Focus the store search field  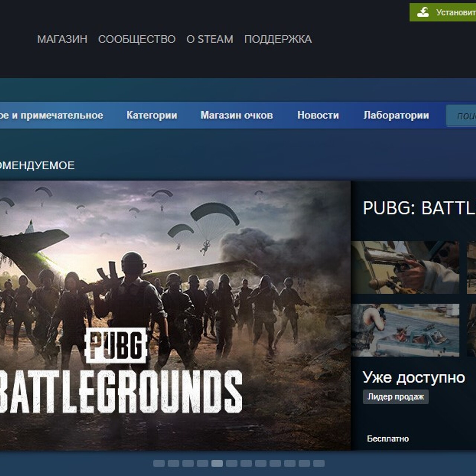(x=461, y=116)
